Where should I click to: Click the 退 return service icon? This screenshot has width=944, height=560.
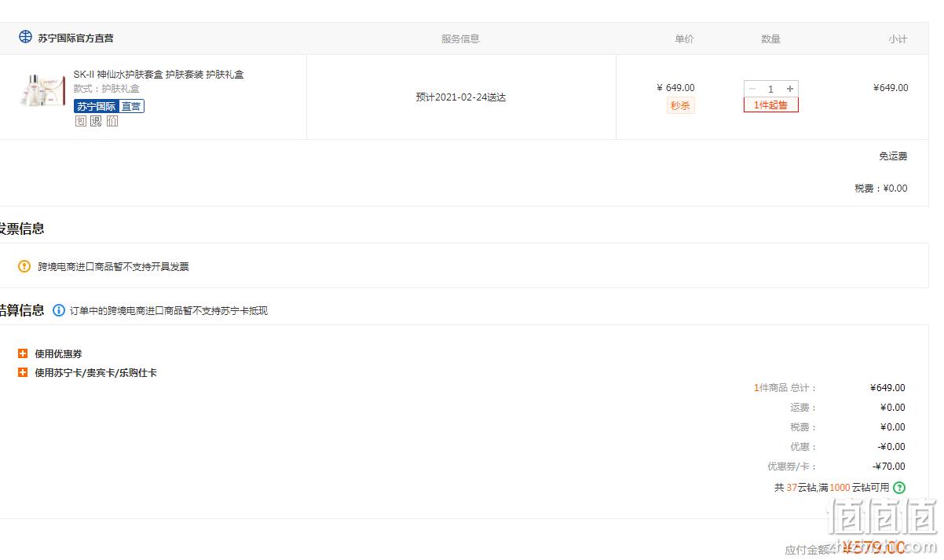pos(96,121)
